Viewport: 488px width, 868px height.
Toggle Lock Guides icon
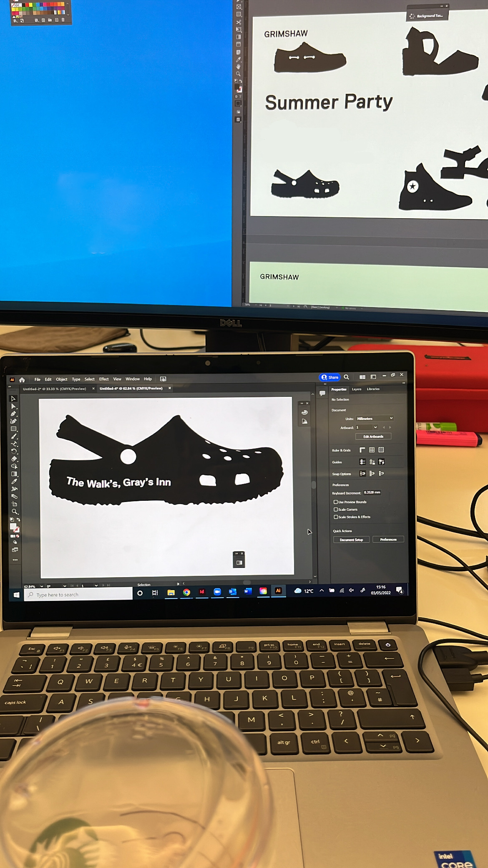[x=372, y=462]
